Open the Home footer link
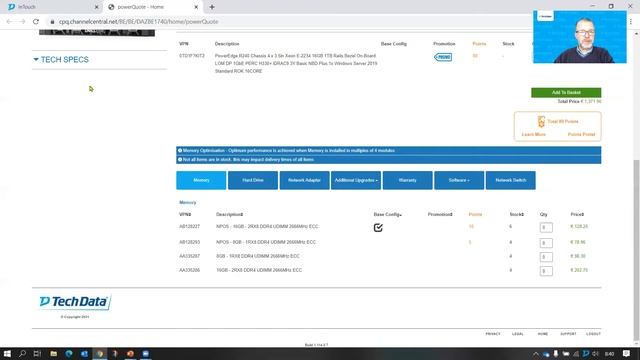 [x=543, y=334]
